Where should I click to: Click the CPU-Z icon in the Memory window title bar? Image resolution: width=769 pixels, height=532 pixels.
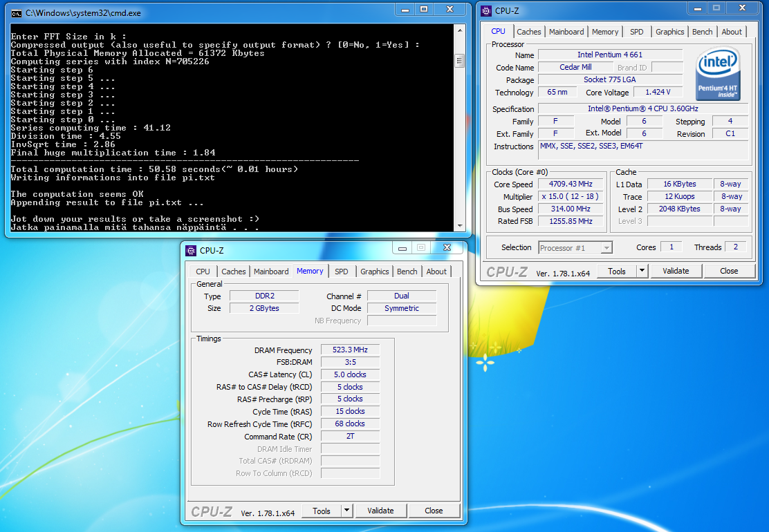191,251
